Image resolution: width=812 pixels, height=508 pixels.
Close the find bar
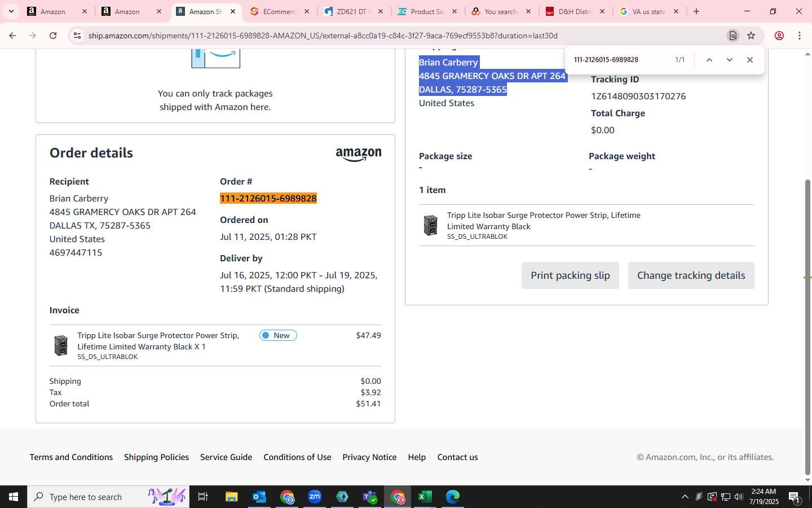(750, 60)
